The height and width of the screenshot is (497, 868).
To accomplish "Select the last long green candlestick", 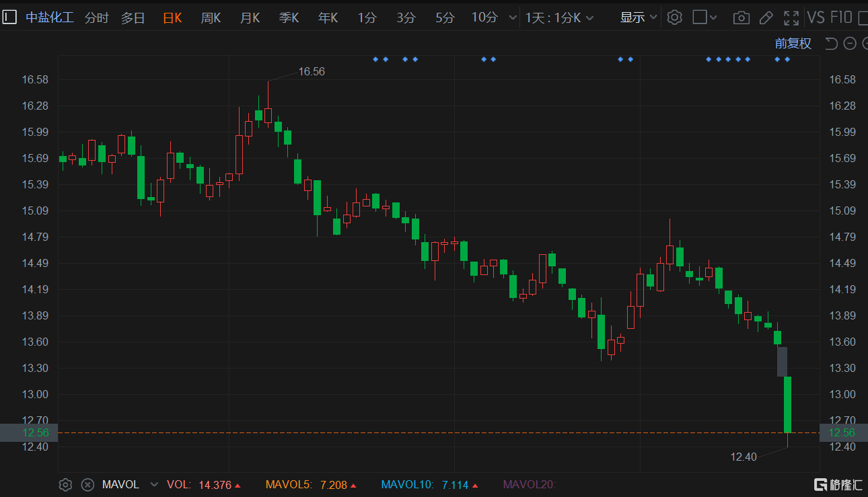I will [787, 404].
